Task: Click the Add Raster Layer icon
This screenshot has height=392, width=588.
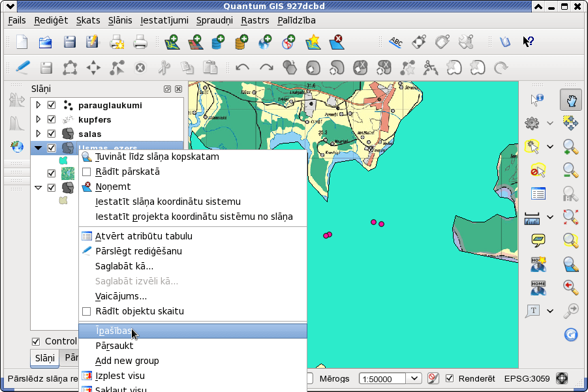Action: click(195, 42)
